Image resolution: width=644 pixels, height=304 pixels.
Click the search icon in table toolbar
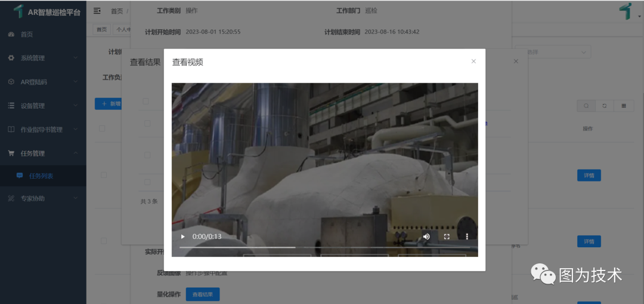pyautogui.click(x=586, y=106)
